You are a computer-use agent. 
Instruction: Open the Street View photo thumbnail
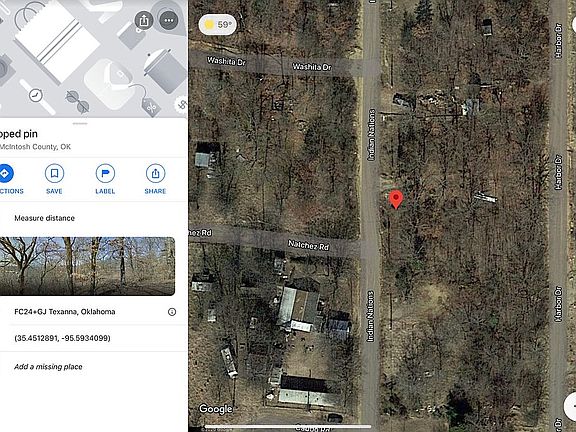(x=87, y=266)
